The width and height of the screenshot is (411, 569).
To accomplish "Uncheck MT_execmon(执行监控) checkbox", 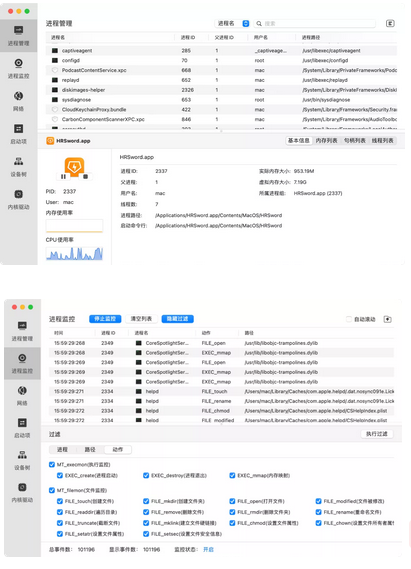I will [52, 464].
